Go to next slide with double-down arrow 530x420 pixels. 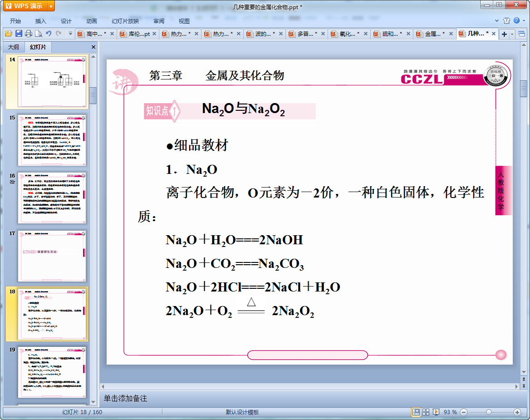(x=524, y=386)
